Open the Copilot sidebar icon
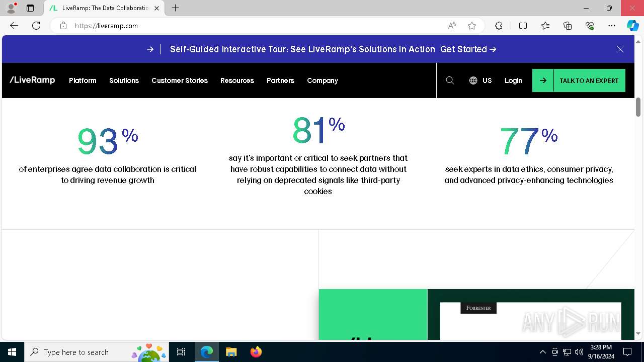 tap(632, 26)
